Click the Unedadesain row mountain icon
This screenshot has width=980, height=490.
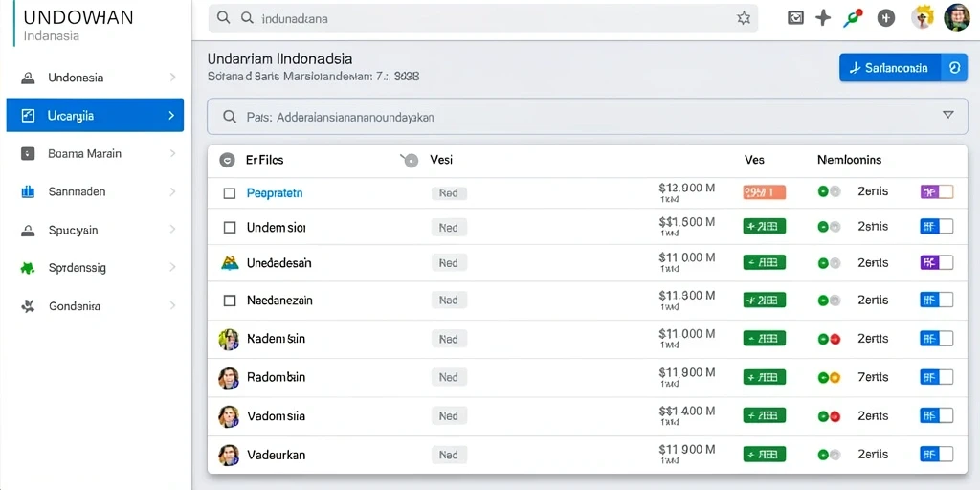click(230, 263)
